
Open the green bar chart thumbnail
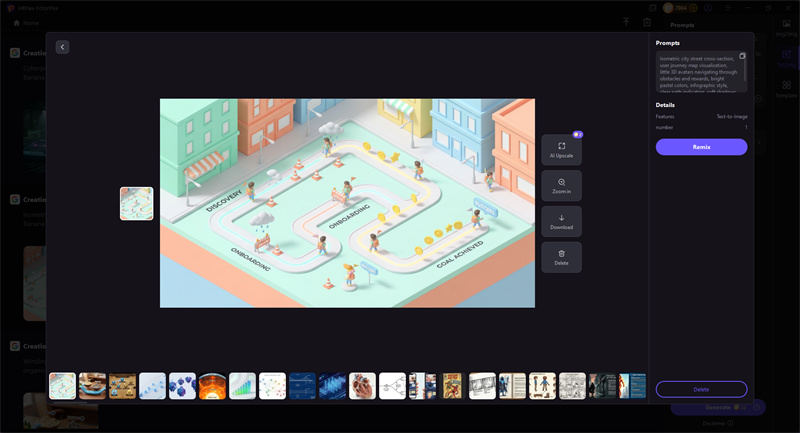click(x=242, y=386)
